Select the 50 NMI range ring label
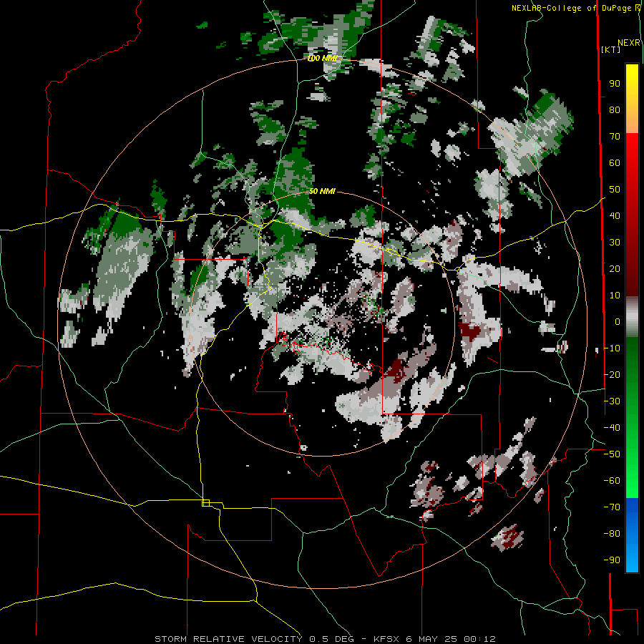This screenshot has height=644, width=644. click(322, 191)
